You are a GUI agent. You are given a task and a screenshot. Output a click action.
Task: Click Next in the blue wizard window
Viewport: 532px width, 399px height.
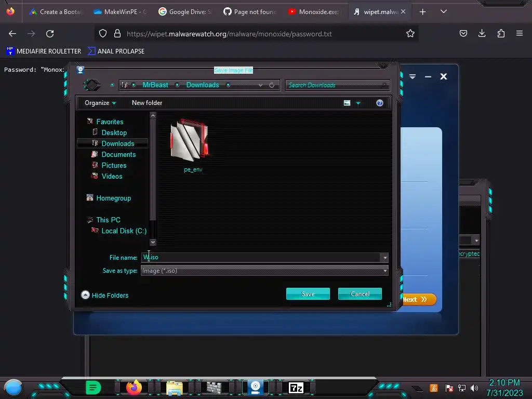tap(419, 300)
